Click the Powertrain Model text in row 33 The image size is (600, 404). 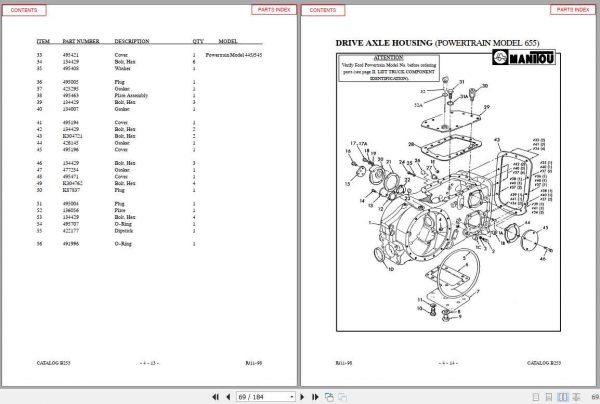[x=234, y=55]
